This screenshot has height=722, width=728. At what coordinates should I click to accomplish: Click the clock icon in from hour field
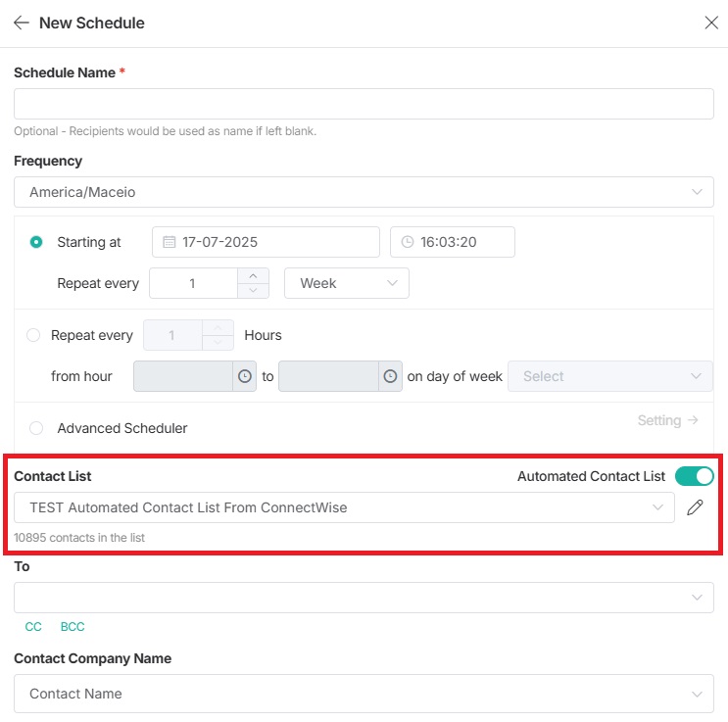pyautogui.click(x=244, y=376)
